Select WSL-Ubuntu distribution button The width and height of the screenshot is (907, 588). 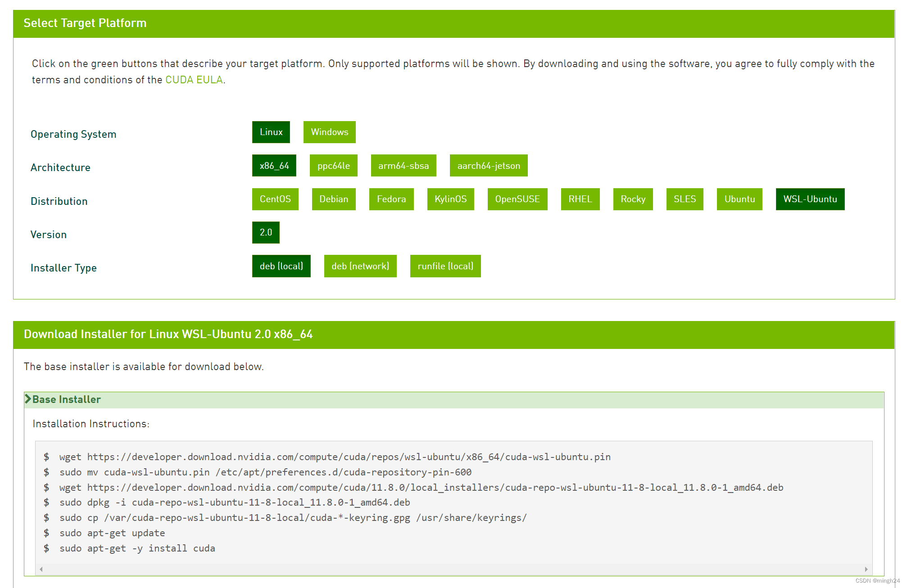pyautogui.click(x=810, y=199)
